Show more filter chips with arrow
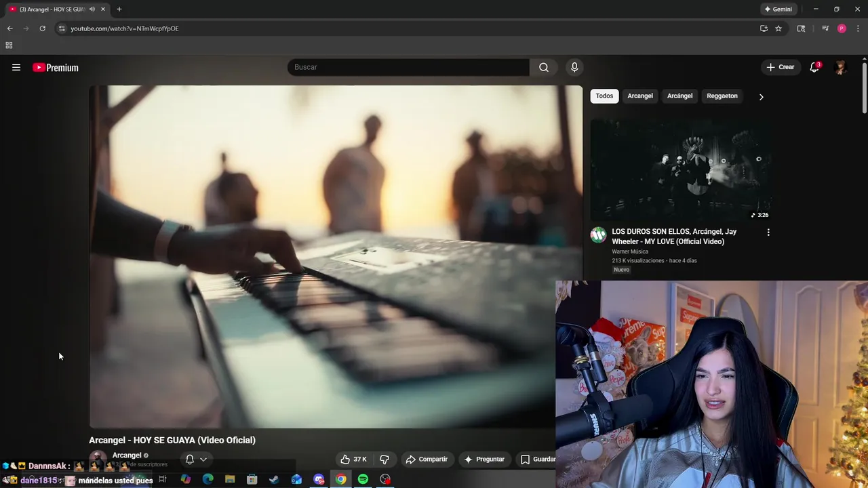This screenshot has width=868, height=488. click(761, 96)
